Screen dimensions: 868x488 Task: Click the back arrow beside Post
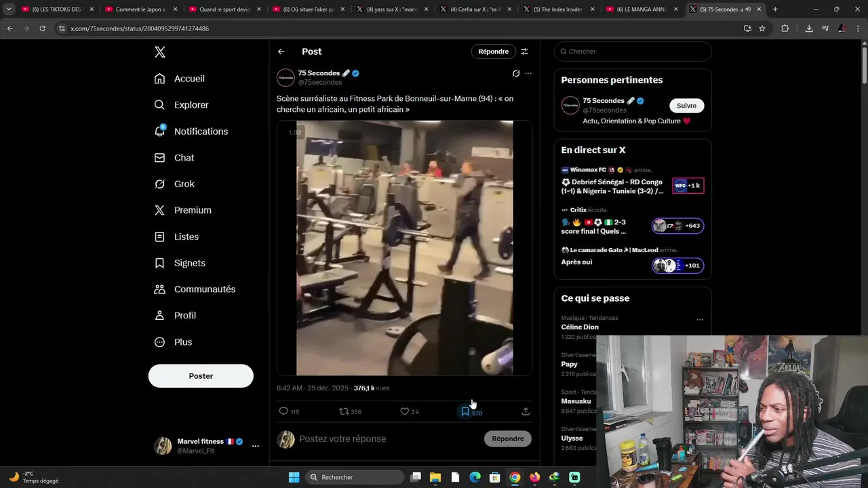point(281,52)
